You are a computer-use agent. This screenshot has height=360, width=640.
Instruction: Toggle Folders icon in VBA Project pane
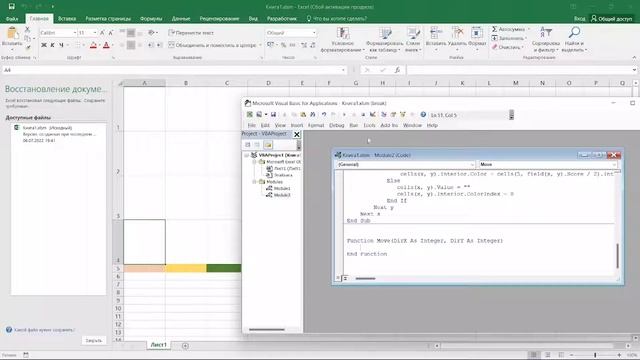click(x=268, y=145)
